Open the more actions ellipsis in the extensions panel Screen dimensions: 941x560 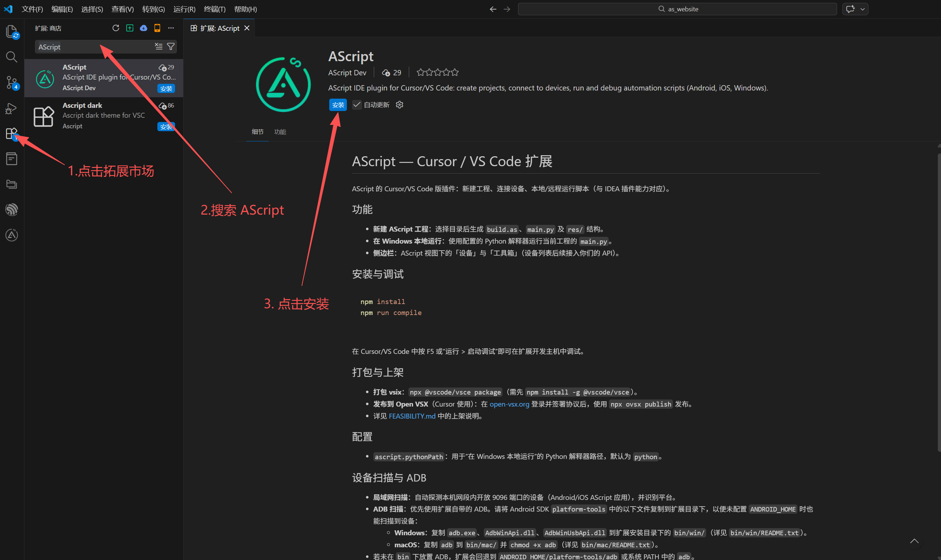click(x=171, y=28)
